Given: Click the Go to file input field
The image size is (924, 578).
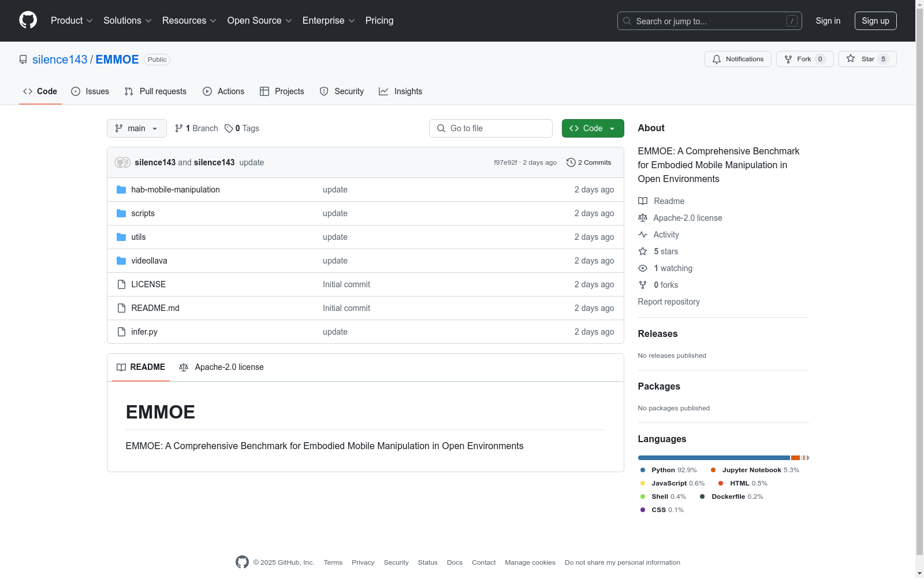Looking at the screenshot, I should 491,128.
